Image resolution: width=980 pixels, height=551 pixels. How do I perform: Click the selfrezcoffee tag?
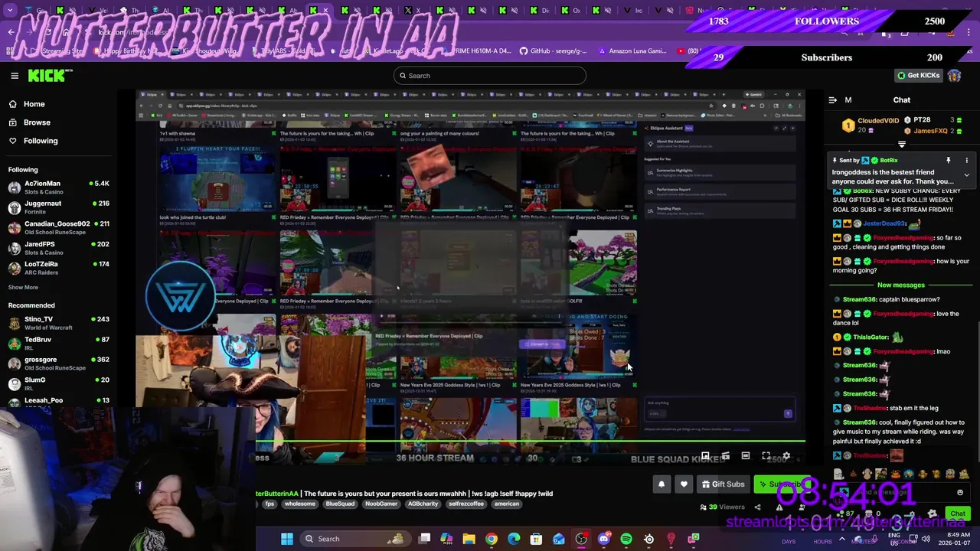pos(468,504)
